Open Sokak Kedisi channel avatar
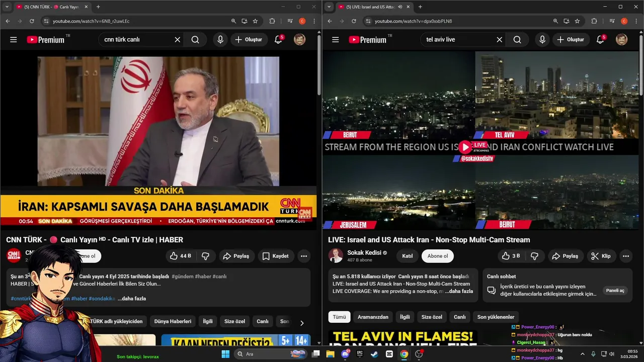The width and height of the screenshot is (644, 362). tap(336, 255)
